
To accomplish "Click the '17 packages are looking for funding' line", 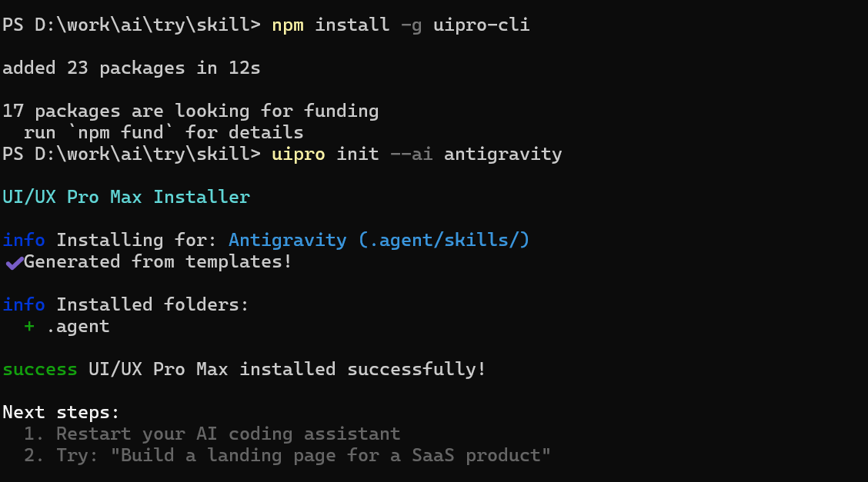I will [x=191, y=111].
